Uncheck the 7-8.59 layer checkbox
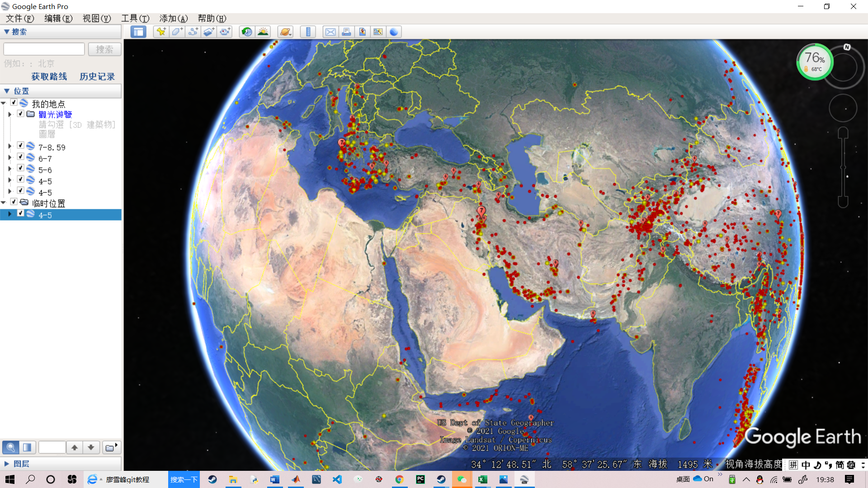This screenshot has width=868, height=488. click(21, 145)
